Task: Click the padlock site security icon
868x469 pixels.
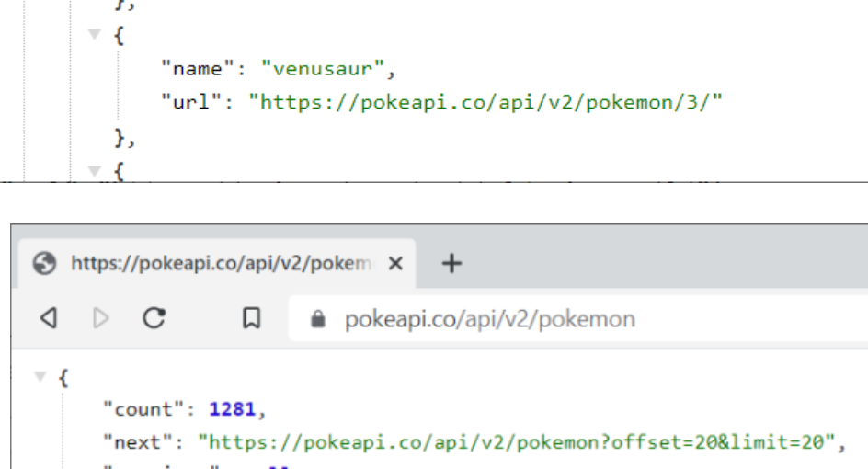Action: 318,319
